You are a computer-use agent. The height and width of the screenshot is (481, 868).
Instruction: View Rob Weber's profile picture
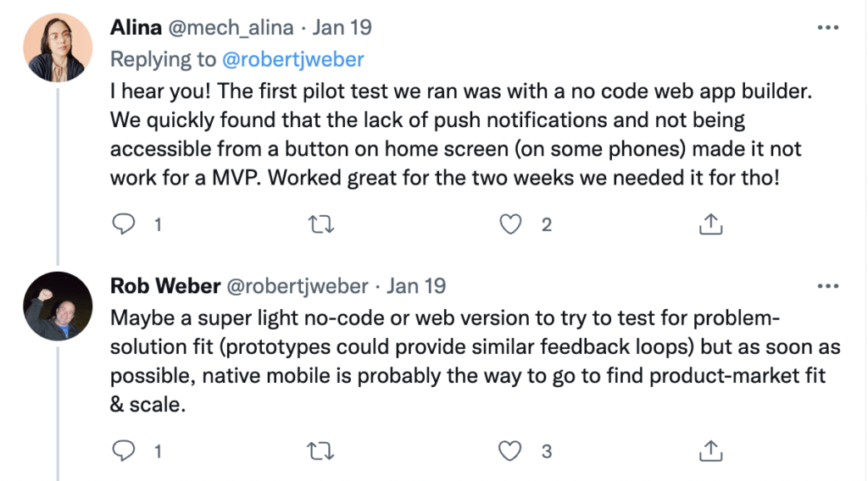click(58, 306)
